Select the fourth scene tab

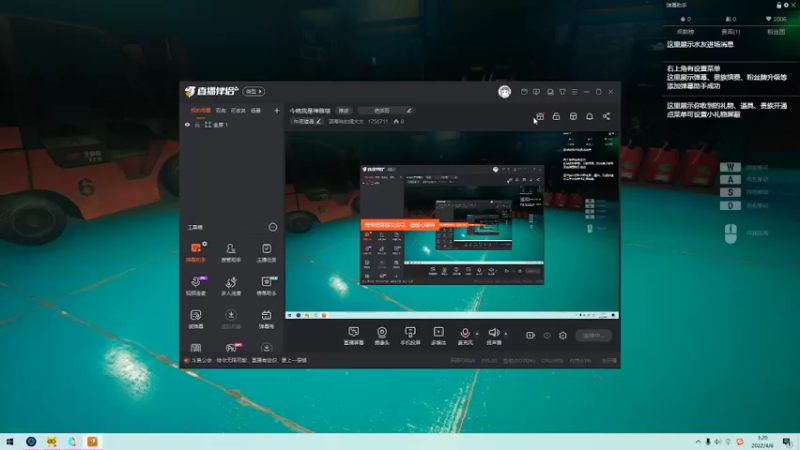pyautogui.click(x=256, y=110)
